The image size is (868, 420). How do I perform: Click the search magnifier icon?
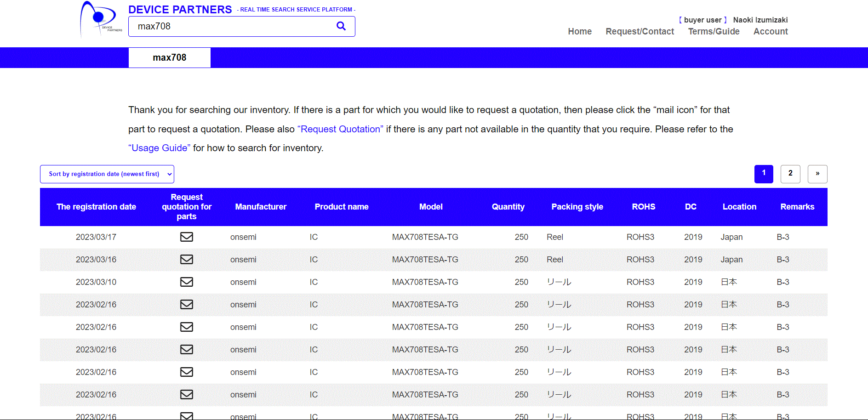tap(341, 26)
